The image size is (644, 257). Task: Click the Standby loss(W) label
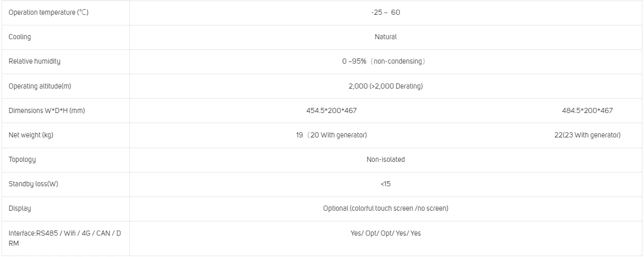[34, 184]
